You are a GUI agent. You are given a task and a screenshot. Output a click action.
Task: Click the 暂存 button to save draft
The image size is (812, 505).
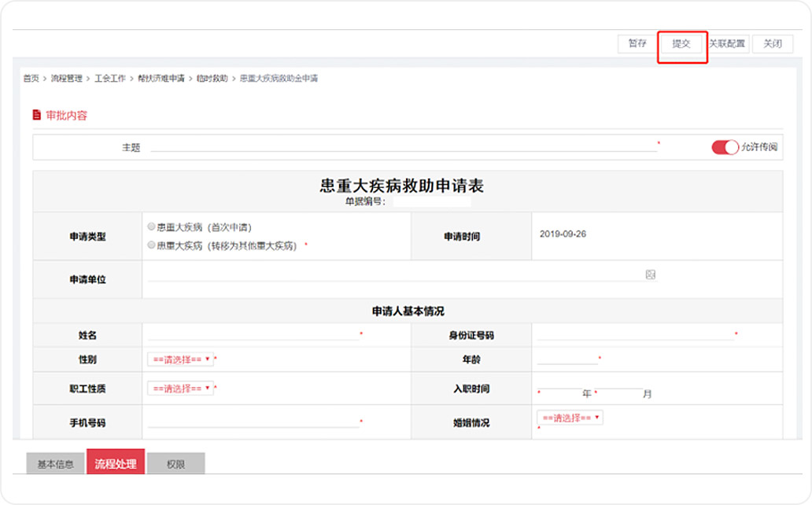[637, 44]
